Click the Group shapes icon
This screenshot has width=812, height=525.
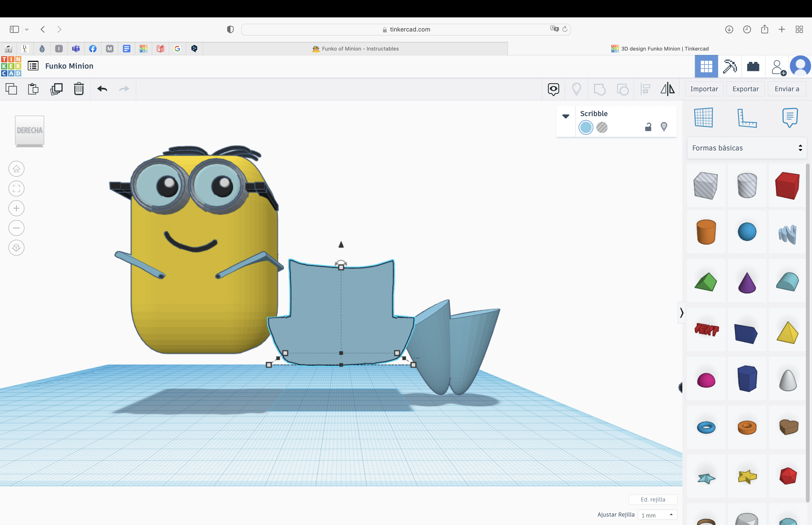[x=599, y=89]
